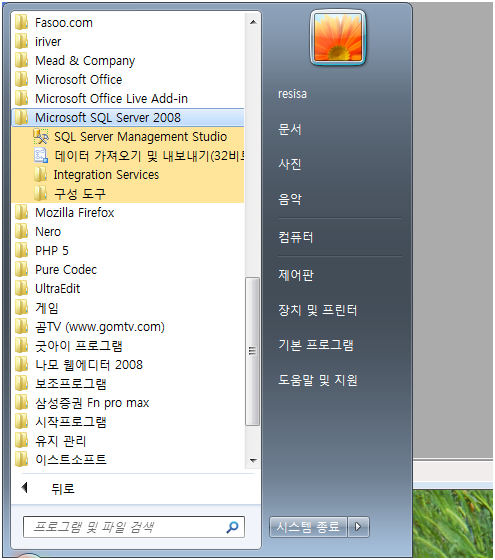Click the 프로그램 및 파일 검색 search box
Image resolution: width=495 pixels, height=560 pixels.
134,527
